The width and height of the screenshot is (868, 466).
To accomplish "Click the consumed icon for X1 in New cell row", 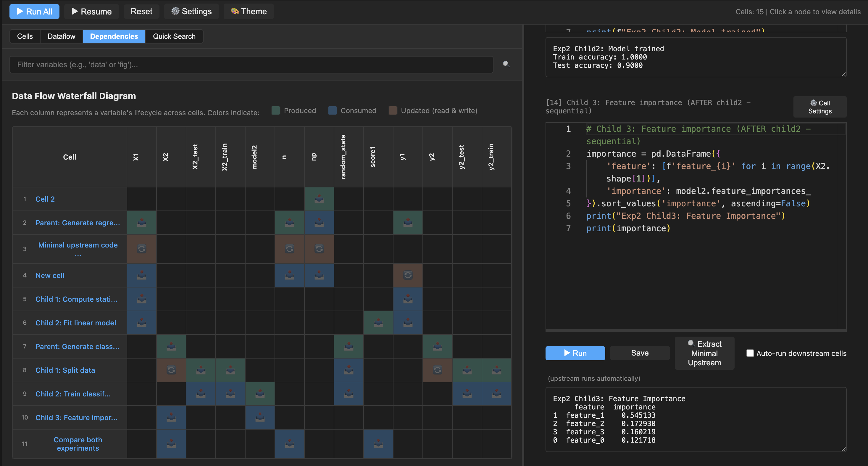I will (141, 275).
